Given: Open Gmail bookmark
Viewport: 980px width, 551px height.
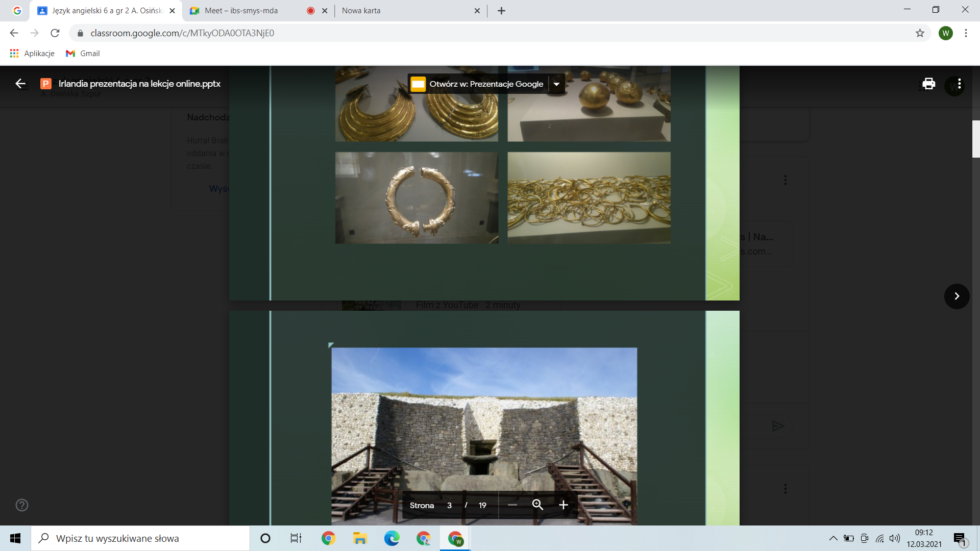Looking at the screenshot, I should [83, 54].
